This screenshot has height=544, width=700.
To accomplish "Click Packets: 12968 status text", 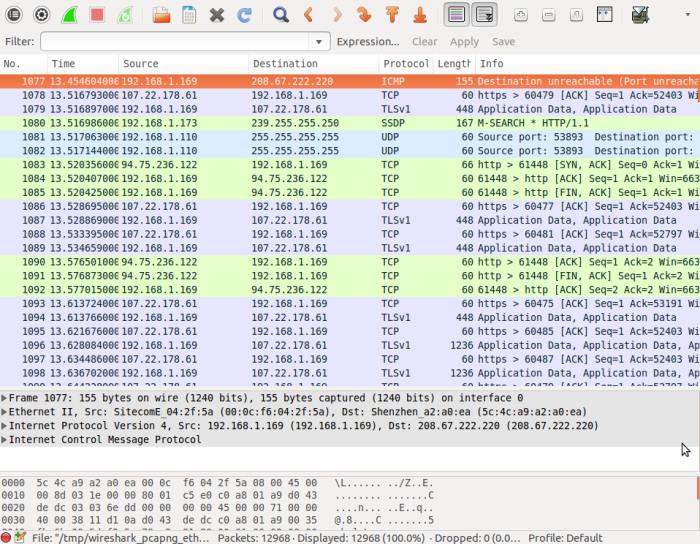I will pos(254,538).
